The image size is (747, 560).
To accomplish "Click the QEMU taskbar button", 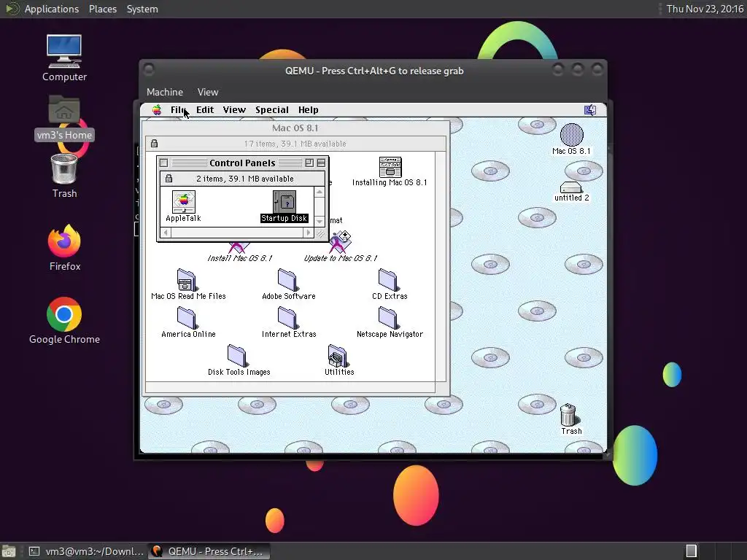I will pyautogui.click(x=209, y=551).
